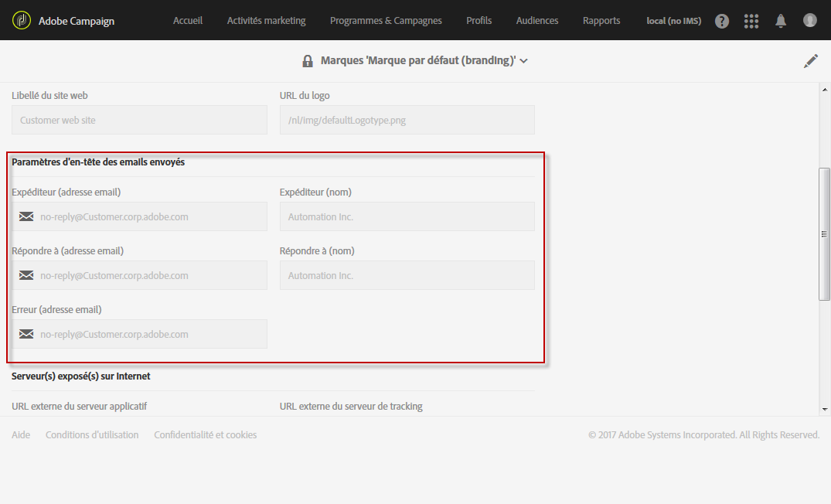Go to the Accueil menu
The width and height of the screenshot is (831, 504).
coord(188,21)
